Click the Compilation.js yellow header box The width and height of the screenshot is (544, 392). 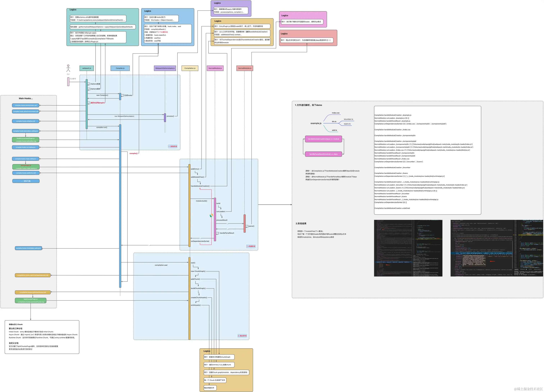pos(190,68)
